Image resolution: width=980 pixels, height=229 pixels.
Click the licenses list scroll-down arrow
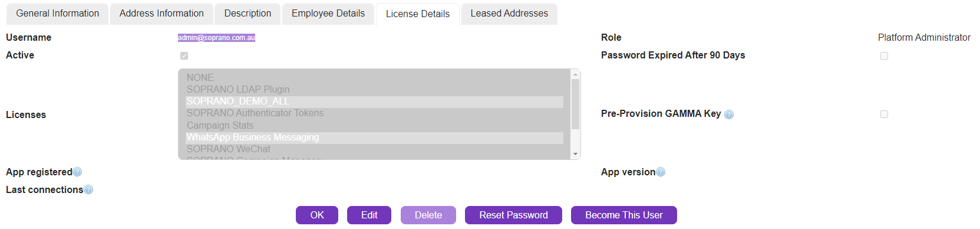(575, 154)
